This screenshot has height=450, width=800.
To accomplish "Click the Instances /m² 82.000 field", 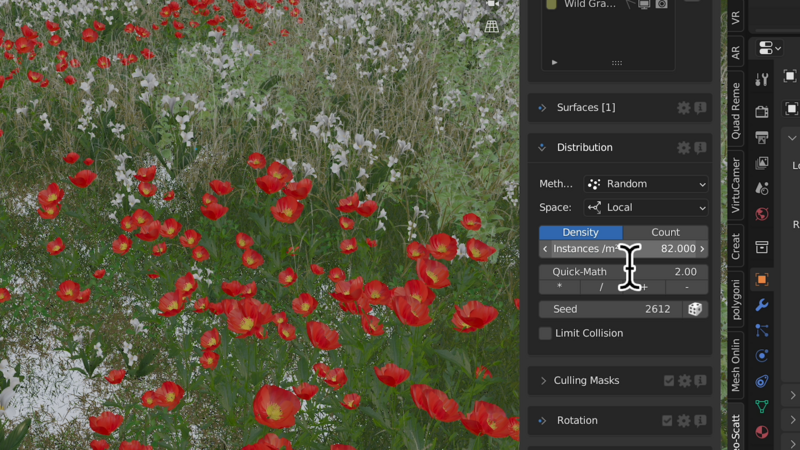I will click(623, 249).
